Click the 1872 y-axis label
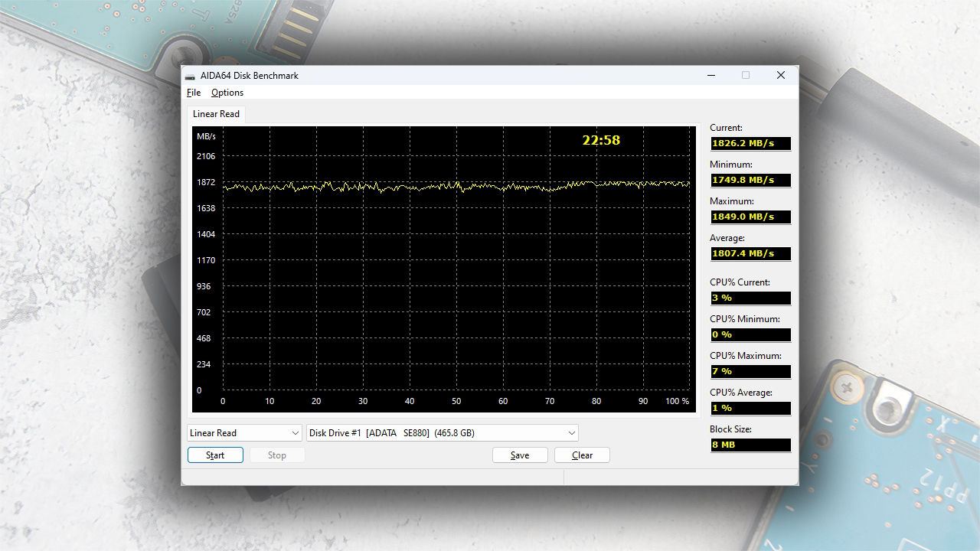 (206, 182)
